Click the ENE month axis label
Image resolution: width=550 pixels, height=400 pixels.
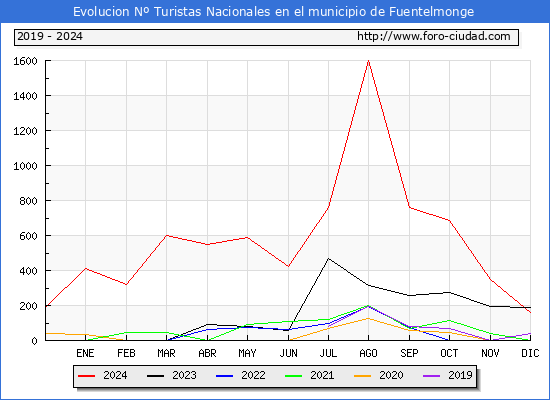pos(85,353)
